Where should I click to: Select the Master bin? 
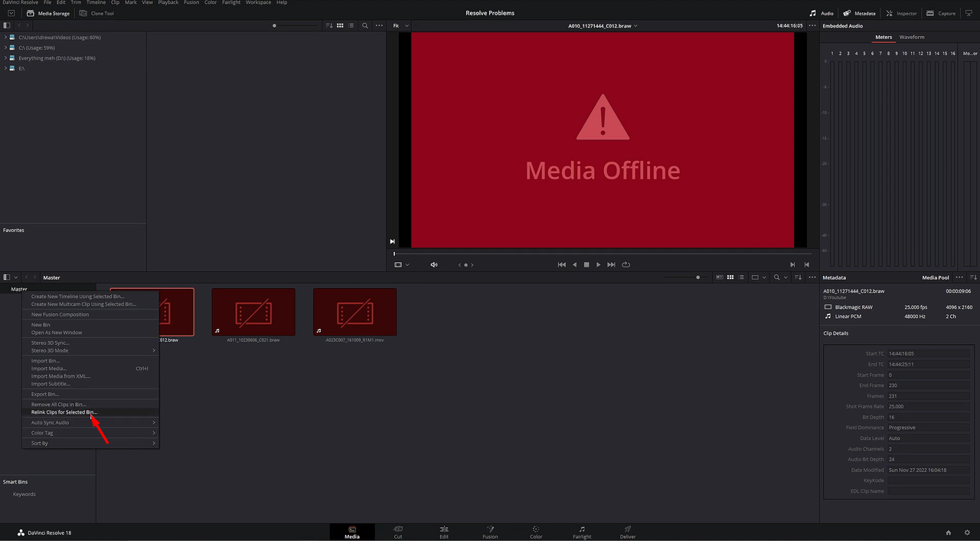(19, 289)
